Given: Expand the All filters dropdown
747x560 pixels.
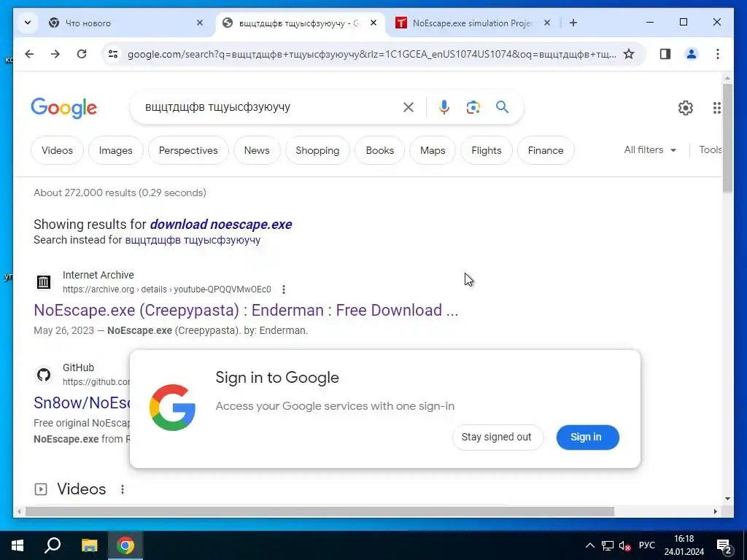Looking at the screenshot, I should [x=650, y=150].
